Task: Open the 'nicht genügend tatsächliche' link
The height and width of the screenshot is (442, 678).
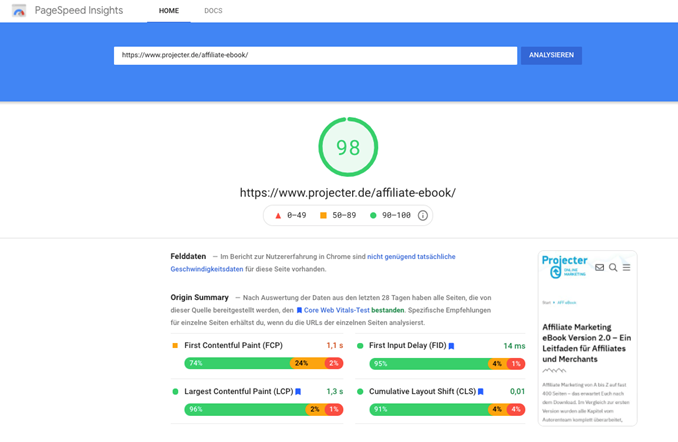Action: pos(411,256)
